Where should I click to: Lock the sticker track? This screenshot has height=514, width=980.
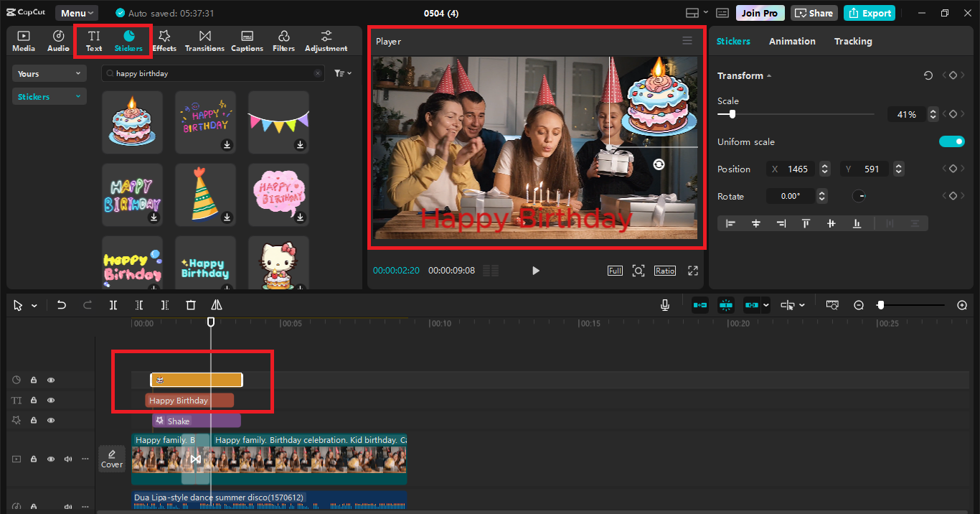(x=34, y=380)
